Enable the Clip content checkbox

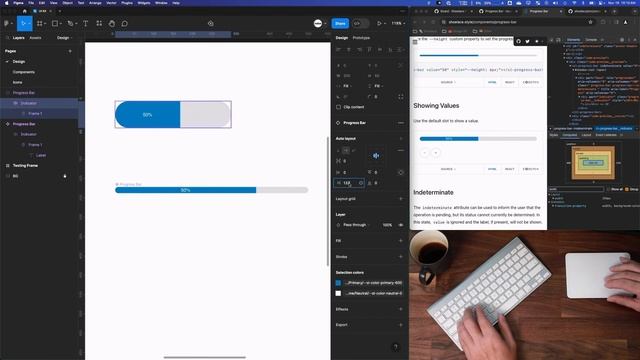(338, 107)
